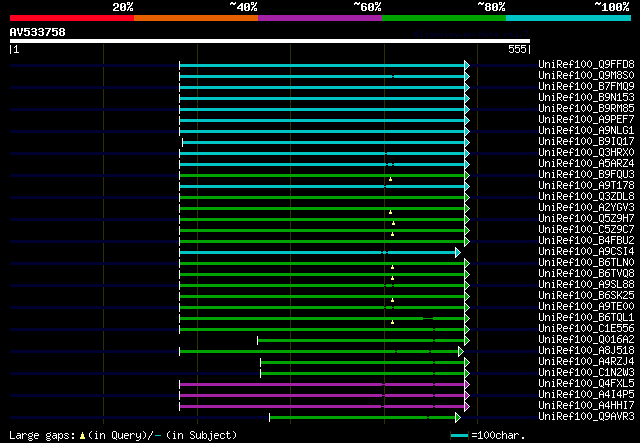Click the cyan 100char scale bar
Screen dimensions: 640x443
pos(459,436)
